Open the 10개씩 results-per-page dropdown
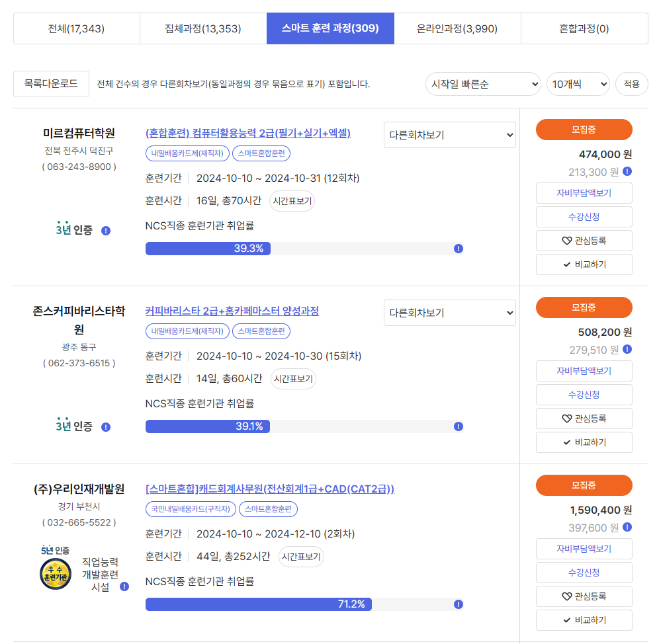This screenshot has height=644, width=659. click(x=578, y=84)
